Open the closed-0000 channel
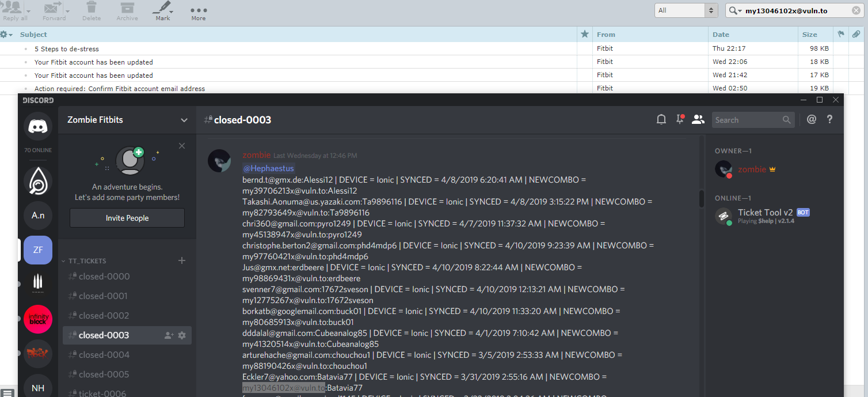The width and height of the screenshot is (868, 397). click(x=127, y=277)
